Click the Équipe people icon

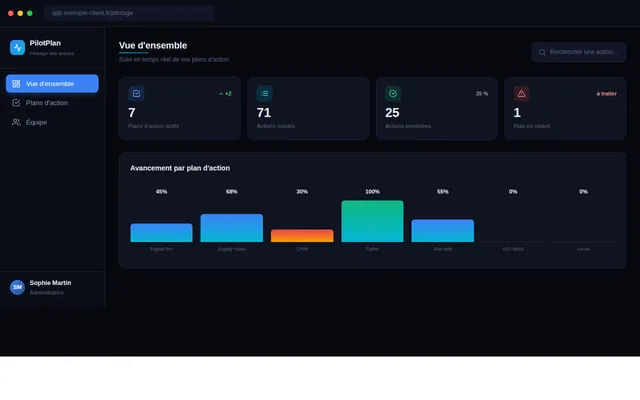16,122
